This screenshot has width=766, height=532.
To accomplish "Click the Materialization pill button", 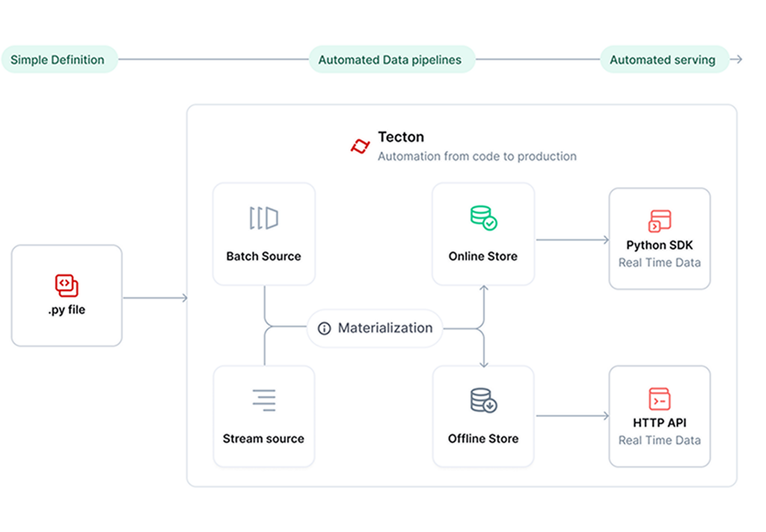I will [376, 328].
